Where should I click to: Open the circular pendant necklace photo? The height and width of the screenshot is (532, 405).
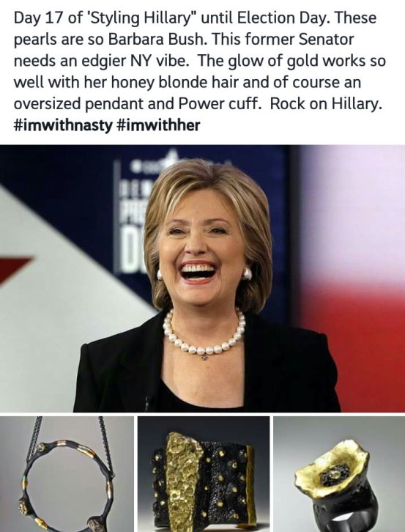point(67,474)
